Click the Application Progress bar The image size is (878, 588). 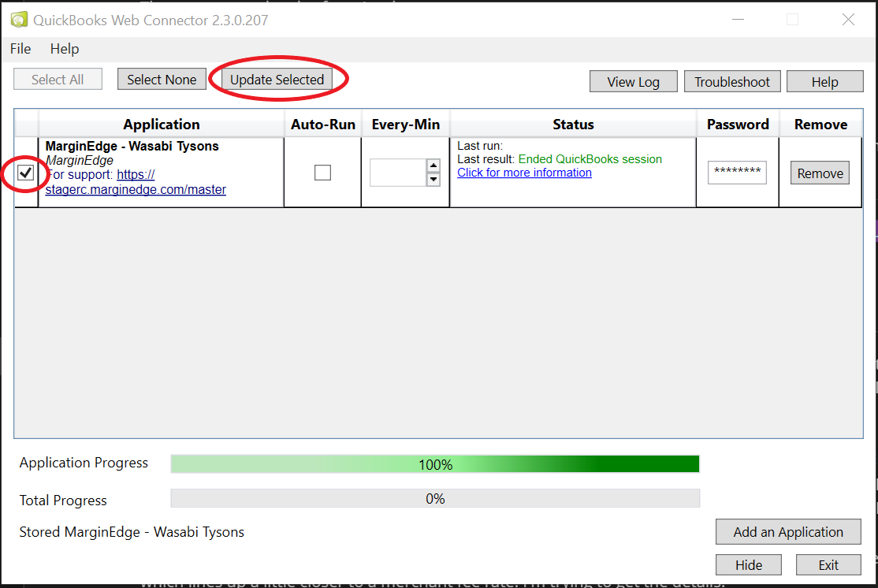click(x=435, y=464)
